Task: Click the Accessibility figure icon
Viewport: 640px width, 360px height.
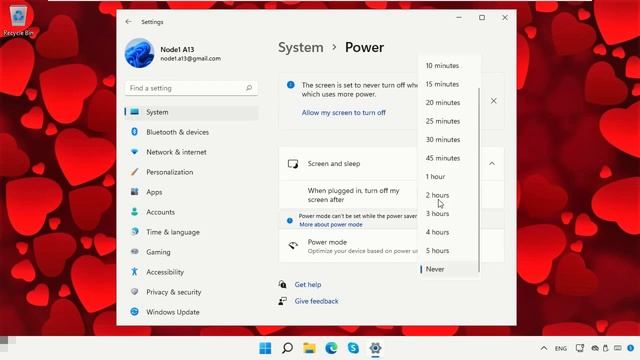Action: pos(134,271)
